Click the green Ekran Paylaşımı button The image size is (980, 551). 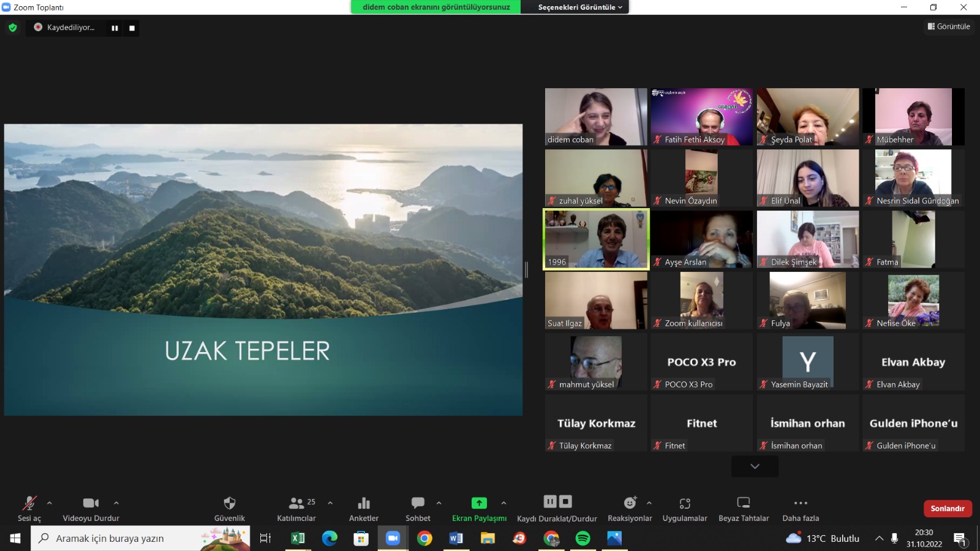point(479,509)
